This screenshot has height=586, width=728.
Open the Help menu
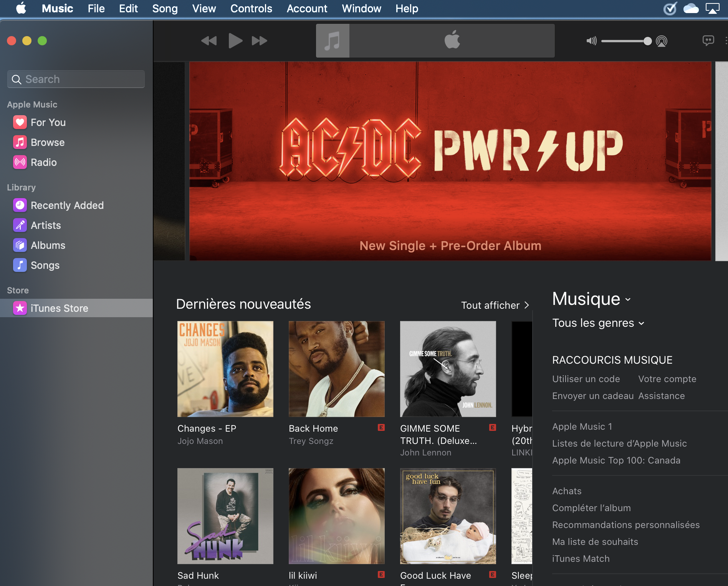[407, 8]
